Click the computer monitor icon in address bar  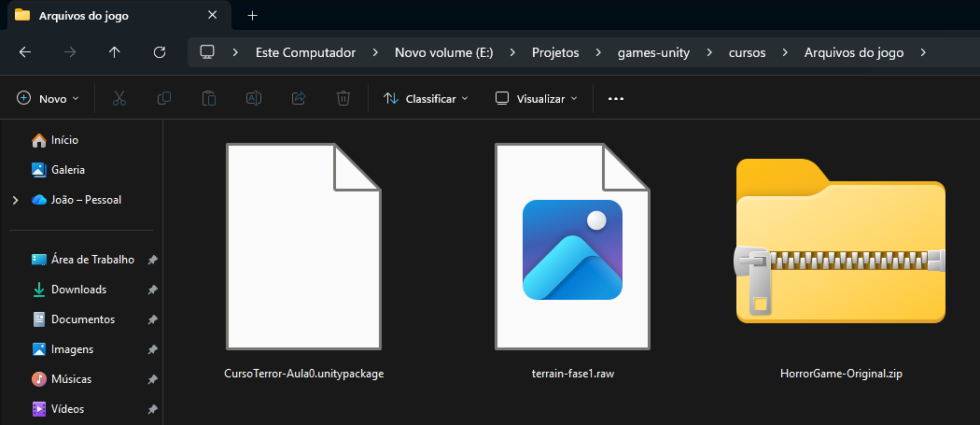tap(207, 52)
